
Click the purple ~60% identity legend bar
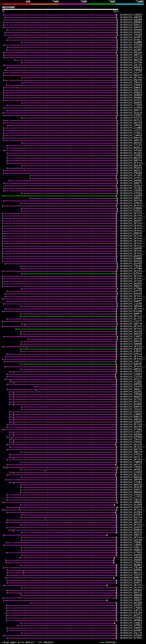(x=73, y=4)
